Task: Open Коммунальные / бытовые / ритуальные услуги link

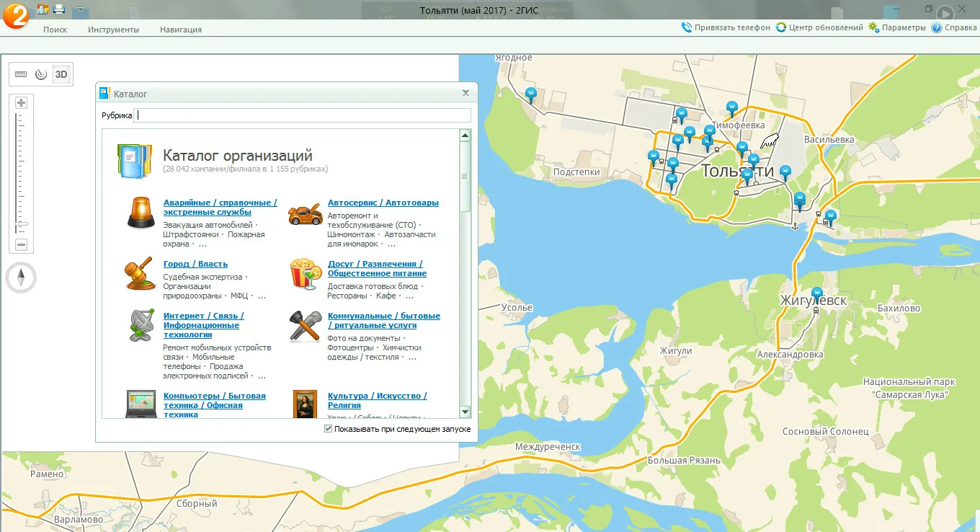Action: click(x=384, y=321)
